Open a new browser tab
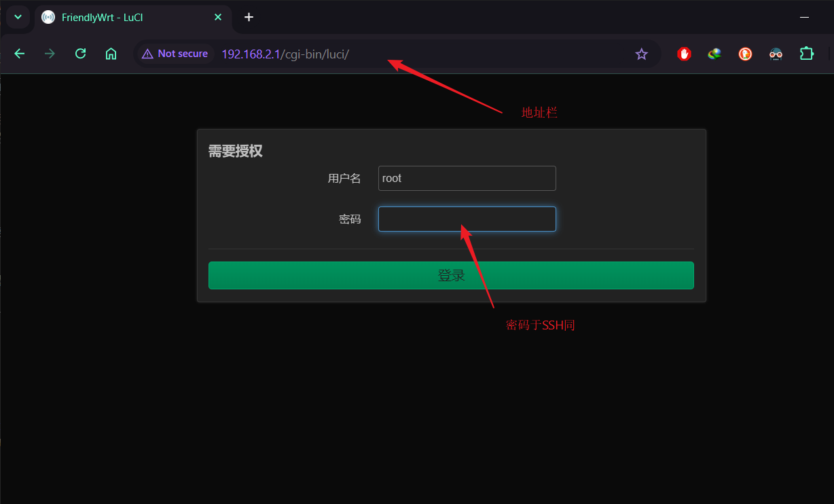This screenshot has width=834, height=504. coord(249,17)
